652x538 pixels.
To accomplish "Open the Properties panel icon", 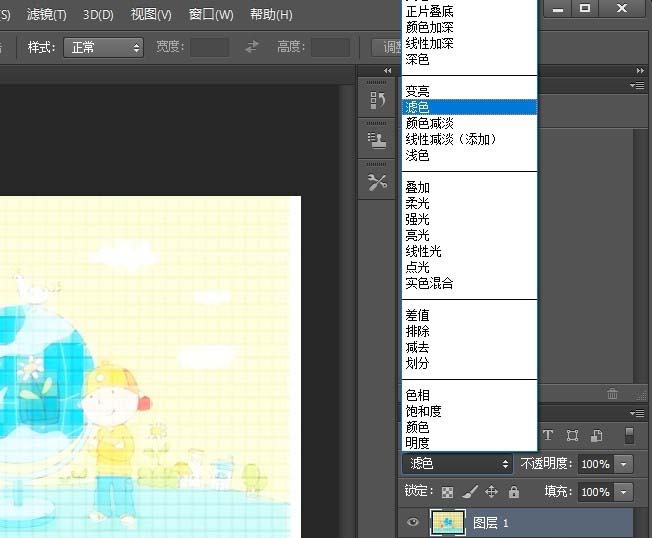I will click(x=377, y=140).
